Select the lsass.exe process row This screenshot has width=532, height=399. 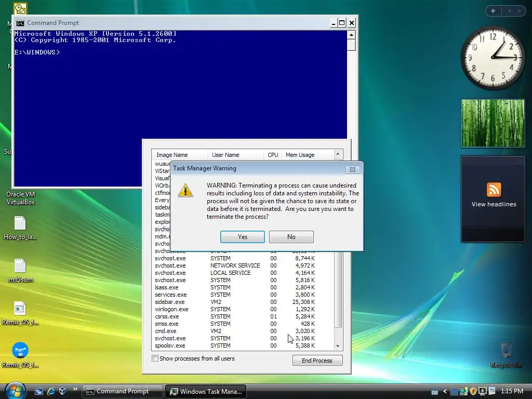pos(243,287)
